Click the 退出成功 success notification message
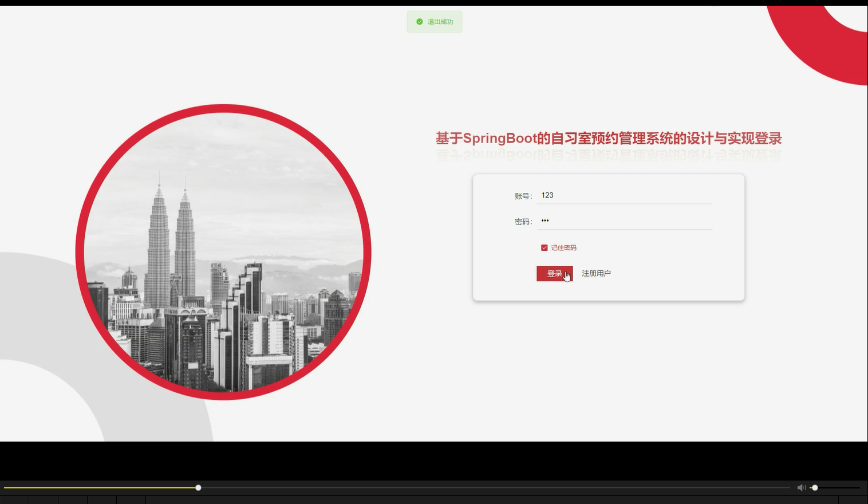 pos(435,22)
